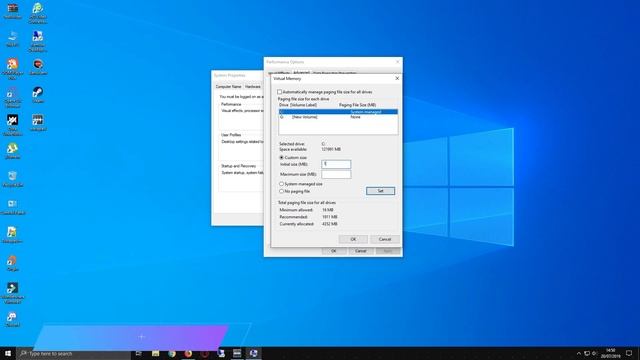Click the 'Currently allocated' label
This screenshot has height=360, width=640.
coord(297,224)
